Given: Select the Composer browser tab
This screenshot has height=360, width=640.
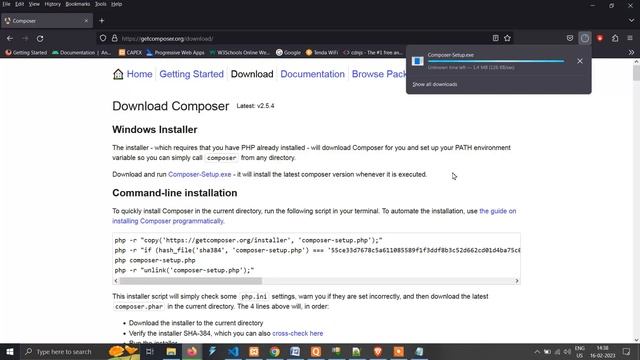Looking at the screenshot, I should point(47,20).
